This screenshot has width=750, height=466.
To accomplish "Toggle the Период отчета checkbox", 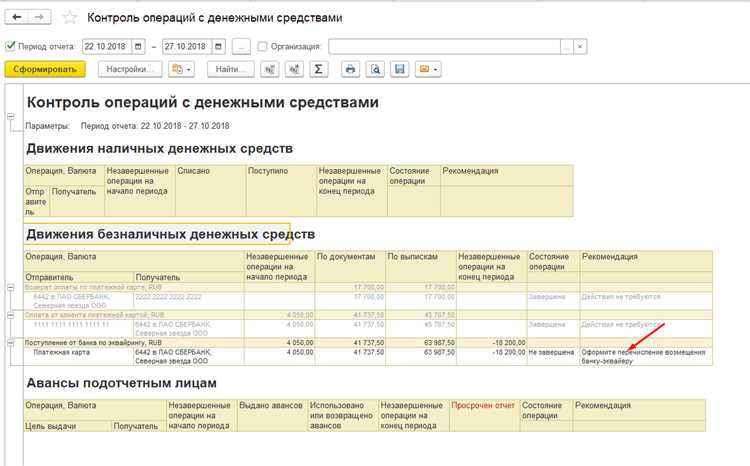I will click(x=10, y=46).
